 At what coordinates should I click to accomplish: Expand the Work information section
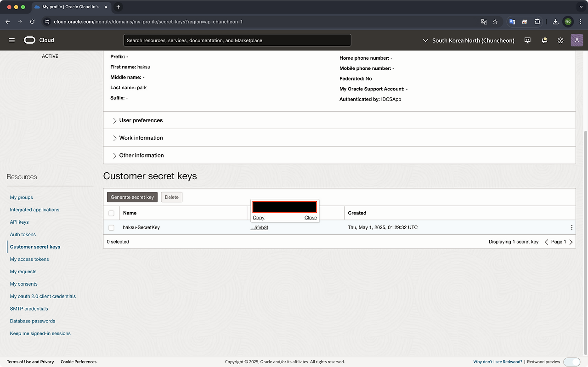pyautogui.click(x=141, y=138)
